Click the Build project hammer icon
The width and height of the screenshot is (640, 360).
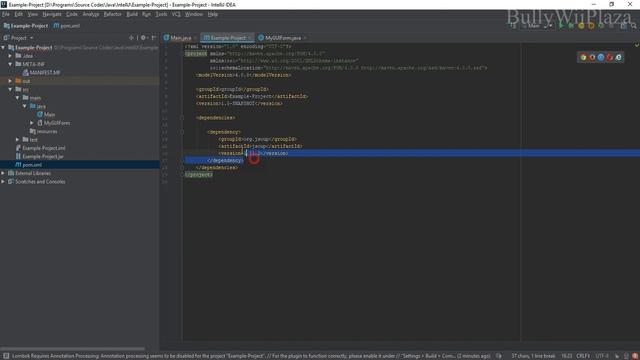(x=513, y=26)
